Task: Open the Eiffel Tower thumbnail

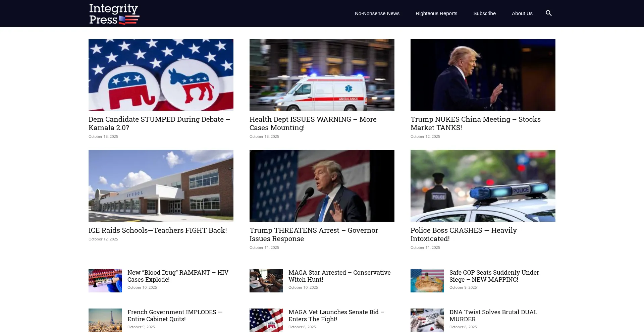Action: pos(105,320)
